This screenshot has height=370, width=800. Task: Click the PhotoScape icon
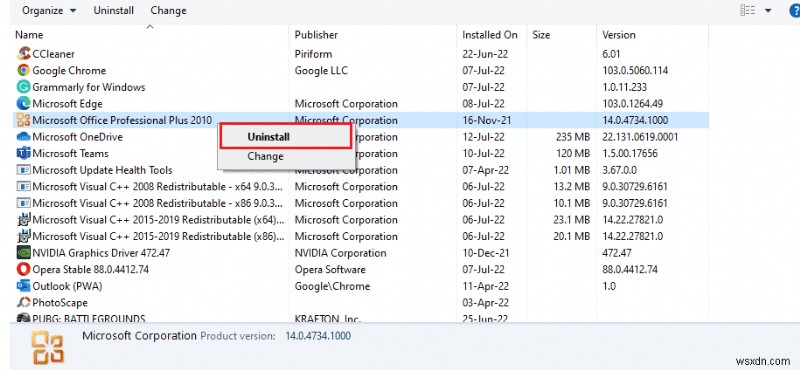click(x=23, y=303)
